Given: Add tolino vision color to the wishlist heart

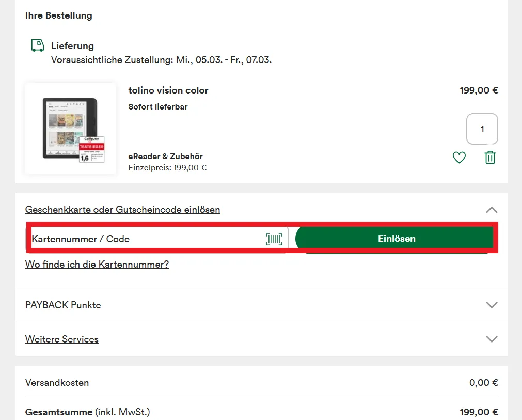Looking at the screenshot, I should coord(459,157).
